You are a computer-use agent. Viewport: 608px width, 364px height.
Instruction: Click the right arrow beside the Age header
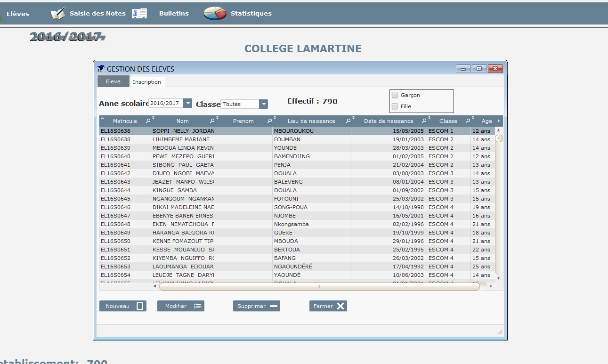pos(499,121)
